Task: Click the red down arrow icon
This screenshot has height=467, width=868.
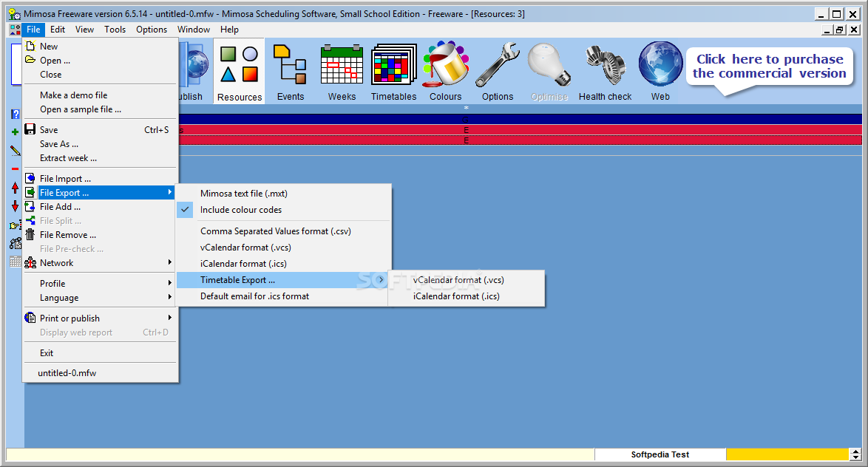Action: point(15,206)
